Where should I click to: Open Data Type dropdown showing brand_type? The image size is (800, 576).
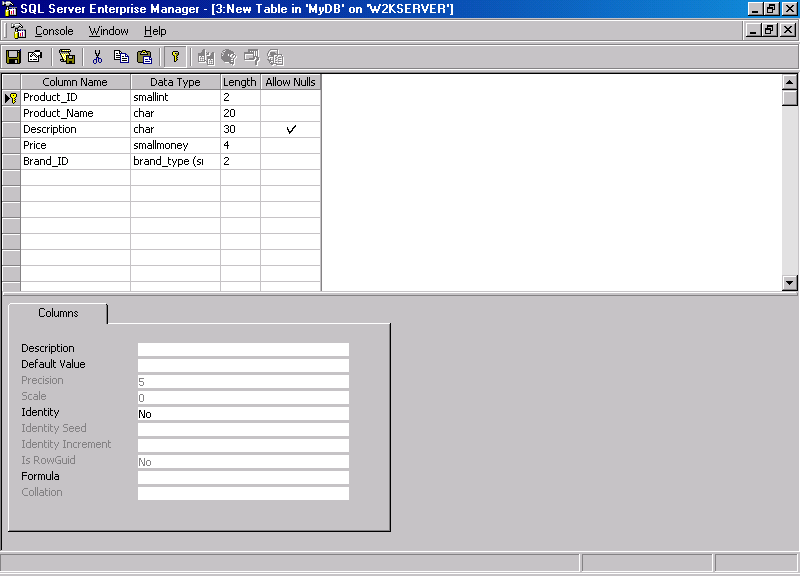coord(176,161)
